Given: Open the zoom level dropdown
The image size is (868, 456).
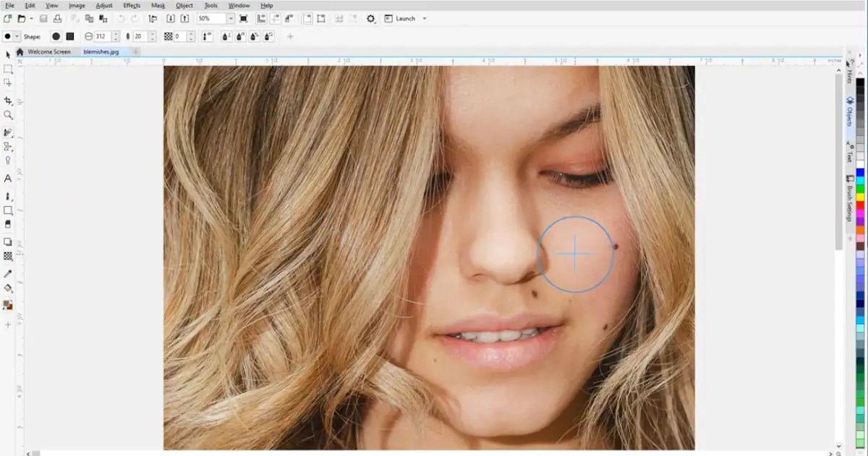Looking at the screenshot, I should coord(230,19).
